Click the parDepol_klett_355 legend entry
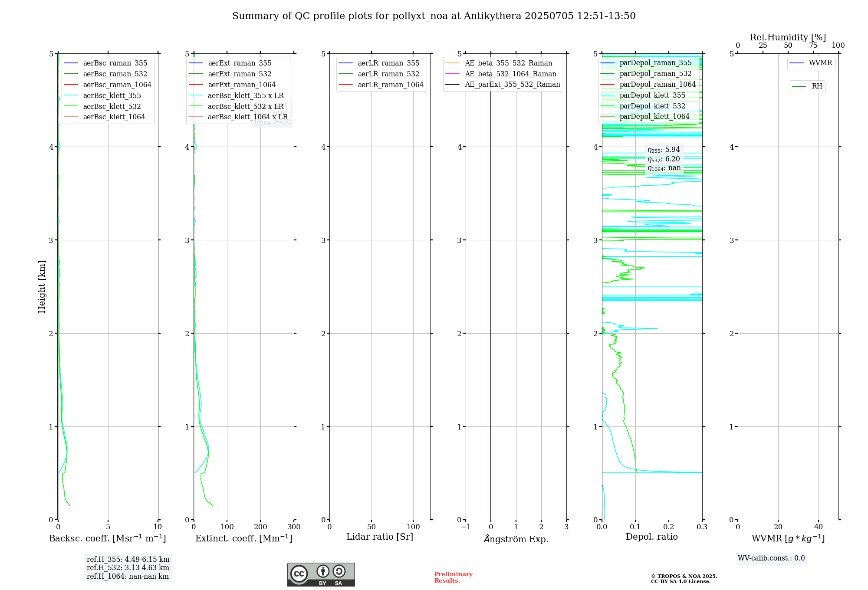Screen dimensions: 868x590 coord(652,95)
